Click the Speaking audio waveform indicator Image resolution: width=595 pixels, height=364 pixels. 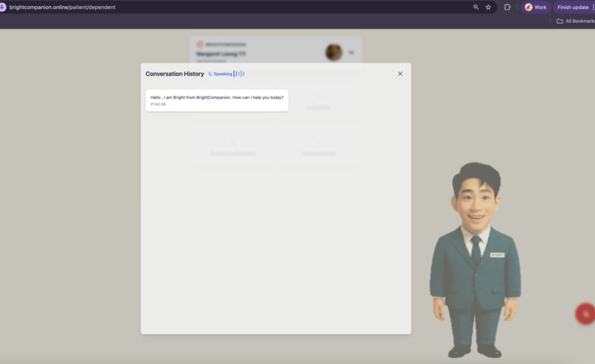(239, 74)
